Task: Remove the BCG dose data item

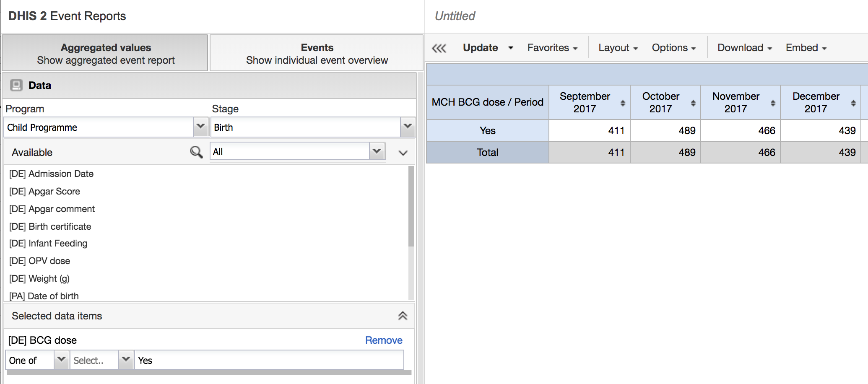Action: (383, 340)
